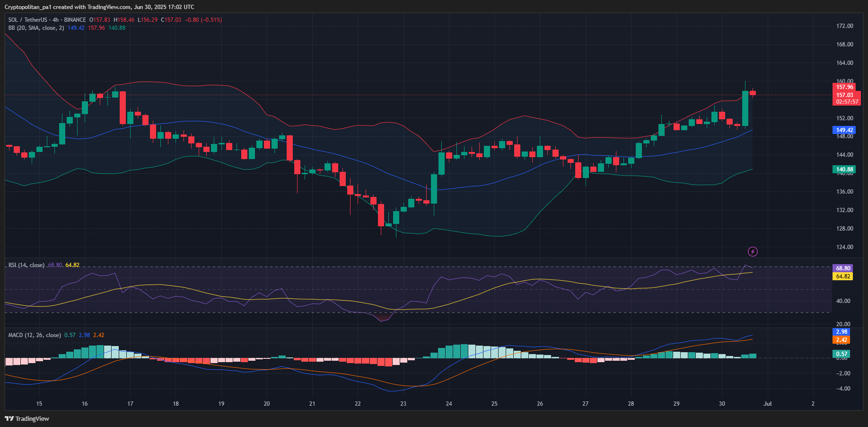The width and height of the screenshot is (868, 427).
Task: Click the 128.00 price axis value
Action: pos(845,229)
